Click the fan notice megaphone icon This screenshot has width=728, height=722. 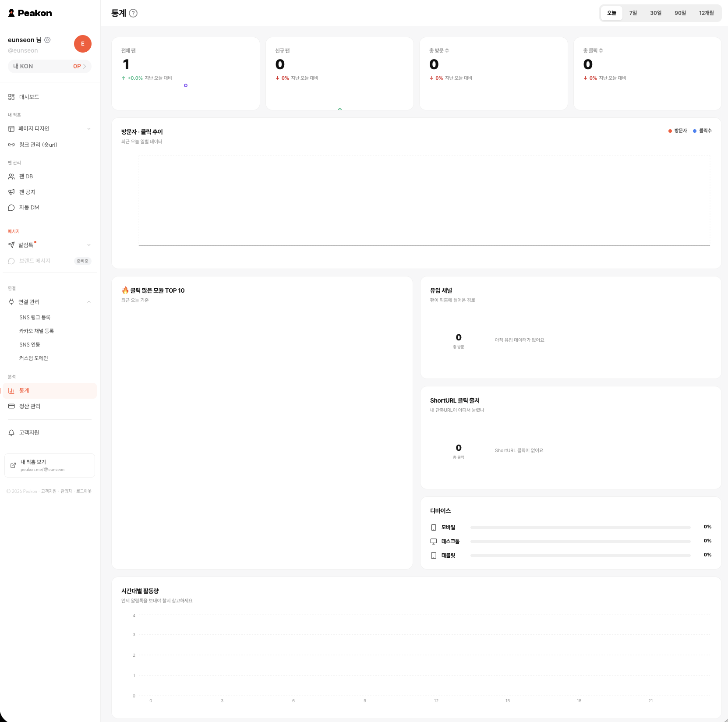11,192
